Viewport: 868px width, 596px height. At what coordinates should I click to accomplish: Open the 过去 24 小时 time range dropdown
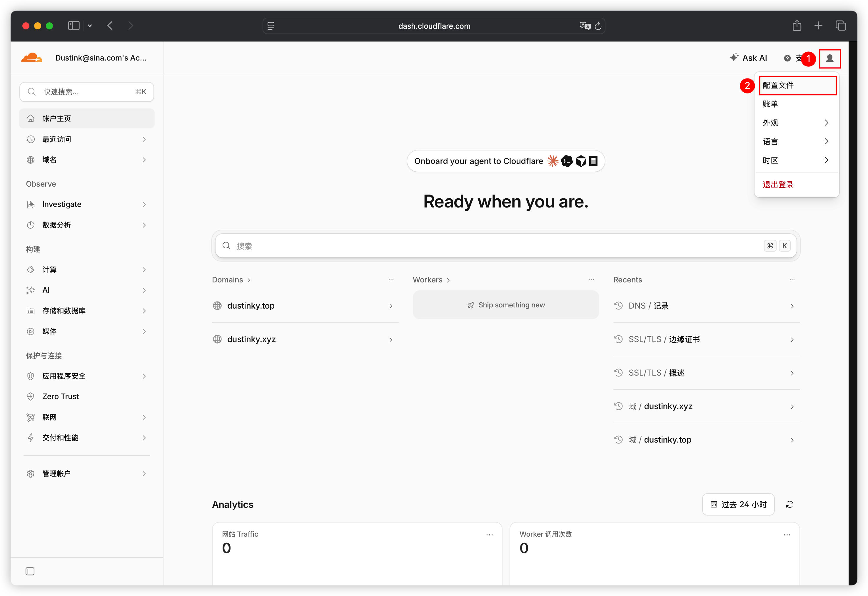tap(738, 504)
